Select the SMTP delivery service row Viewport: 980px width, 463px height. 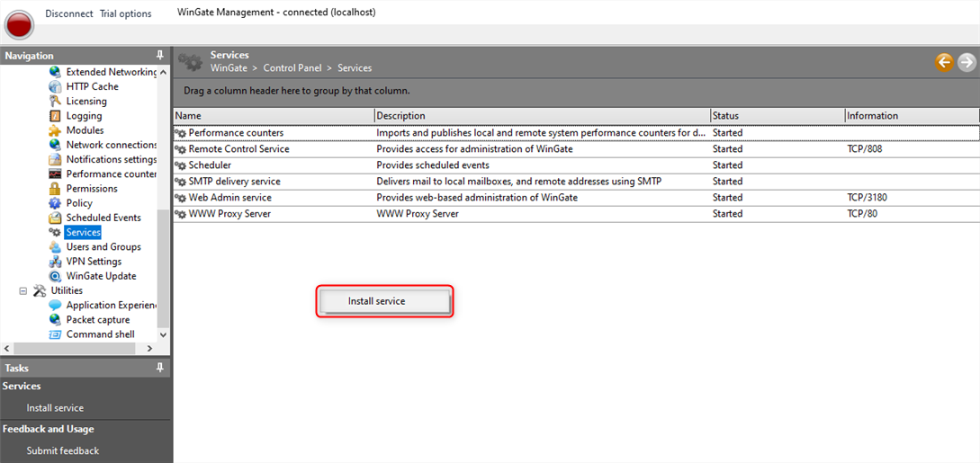click(x=576, y=182)
